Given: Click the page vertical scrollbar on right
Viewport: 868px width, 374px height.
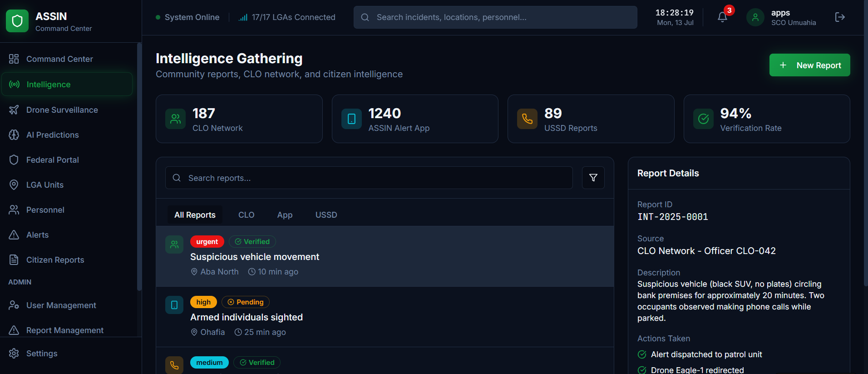Looking at the screenshot, I should [866, 143].
